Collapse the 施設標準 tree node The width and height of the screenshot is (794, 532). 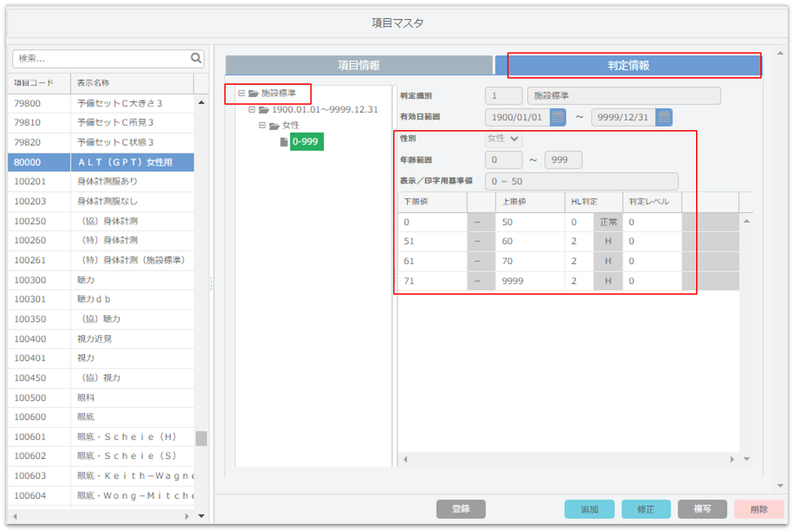[x=241, y=93]
